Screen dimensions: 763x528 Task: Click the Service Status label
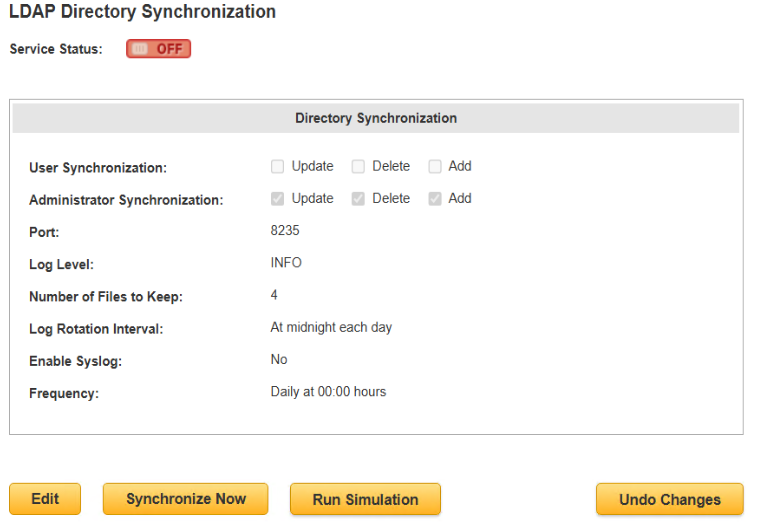(x=56, y=49)
